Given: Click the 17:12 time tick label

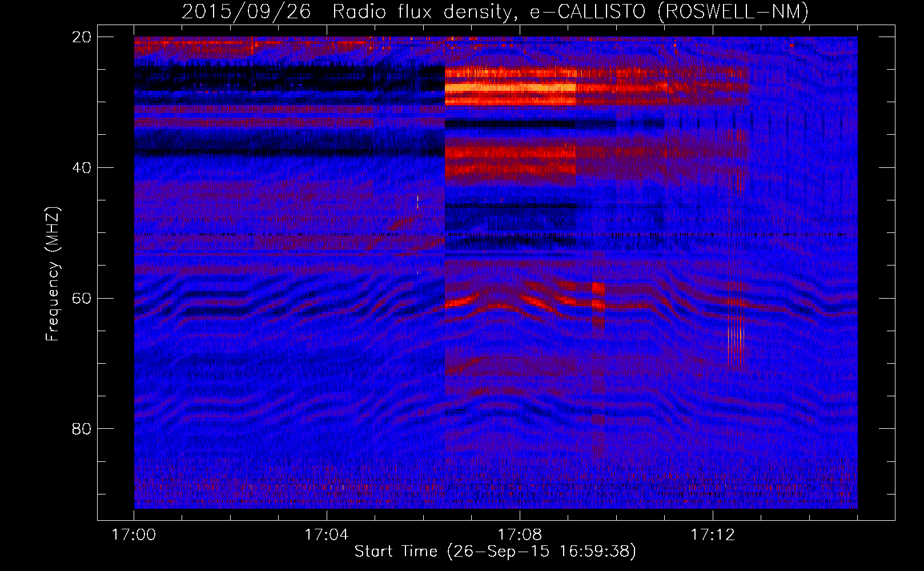Looking at the screenshot, I should pos(713,534).
